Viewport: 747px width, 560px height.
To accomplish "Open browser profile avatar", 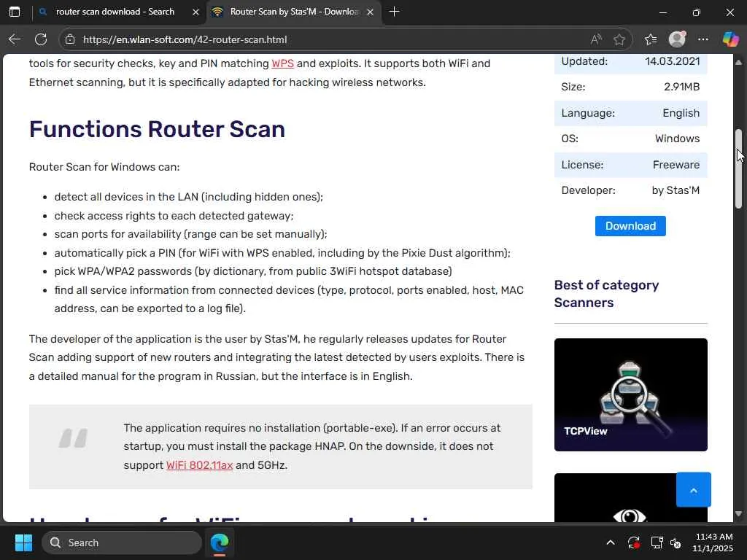I will tap(677, 39).
